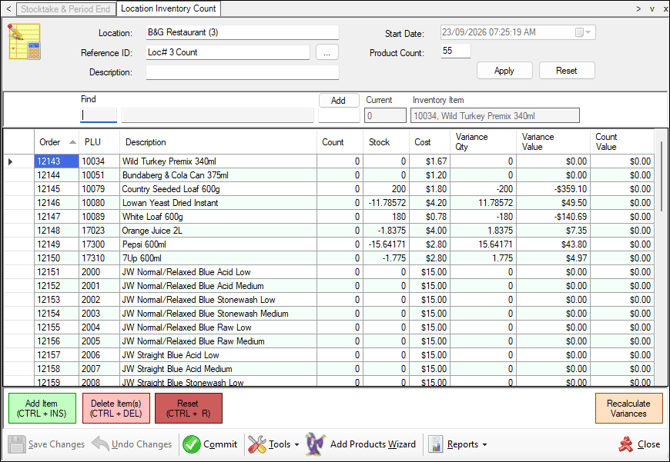The width and height of the screenshot is (670, 462).
Task: Click the Count column header
Action: (340, 142)
